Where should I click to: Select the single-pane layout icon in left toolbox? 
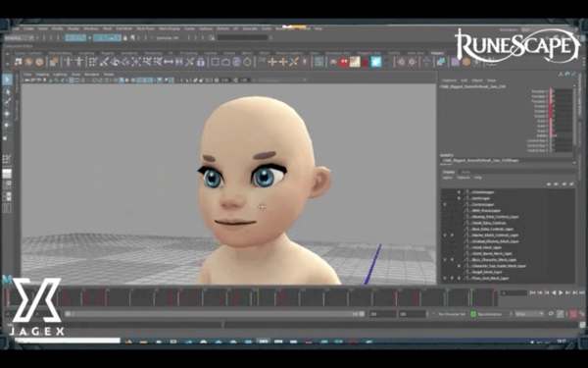tap(7, 174)
